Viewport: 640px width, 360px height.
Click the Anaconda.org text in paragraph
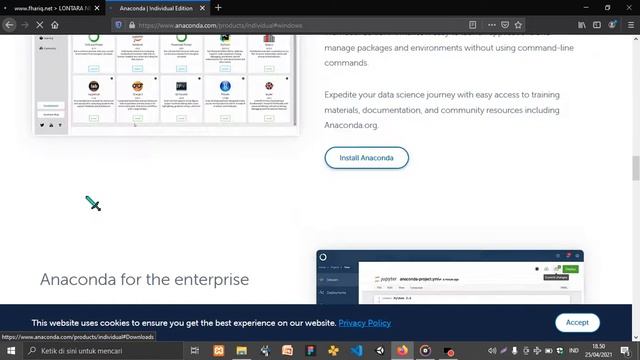click(351, 125)
